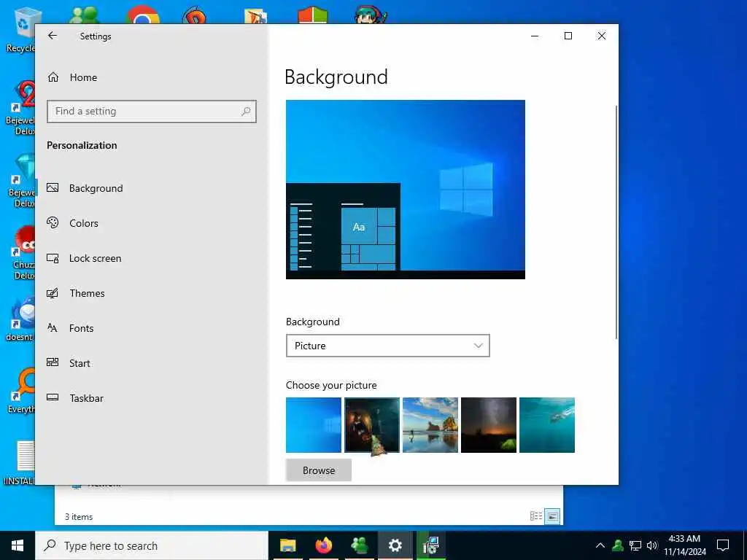Select the Everything desktop shortcut
Image resolution: width=747 pixels, height=560 pixels.
pos(21,392)
